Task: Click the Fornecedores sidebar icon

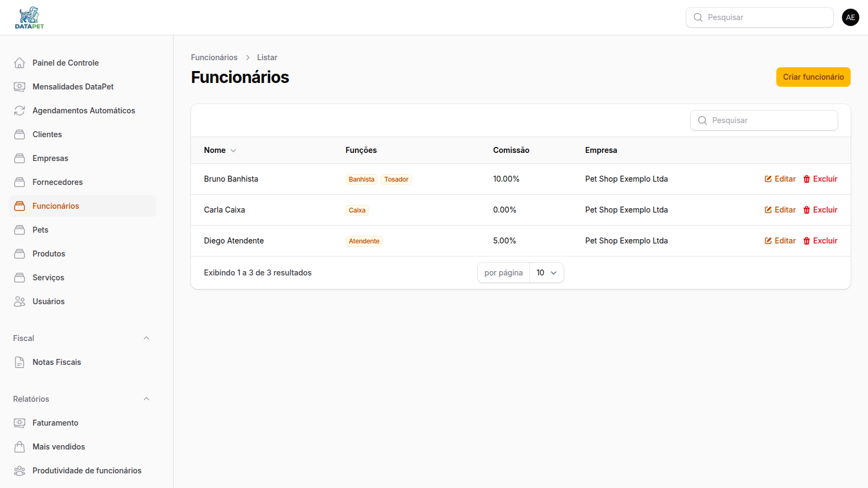Action: [20, 182]
